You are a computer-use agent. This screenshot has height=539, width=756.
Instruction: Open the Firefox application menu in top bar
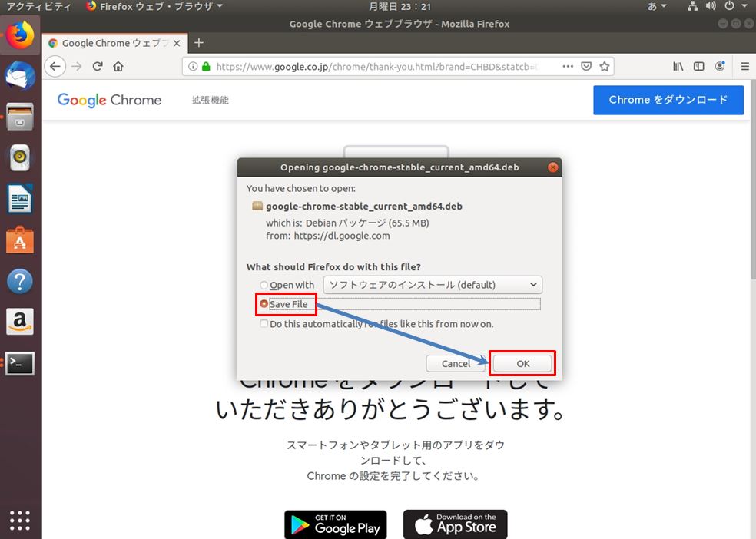click(154, 6)
